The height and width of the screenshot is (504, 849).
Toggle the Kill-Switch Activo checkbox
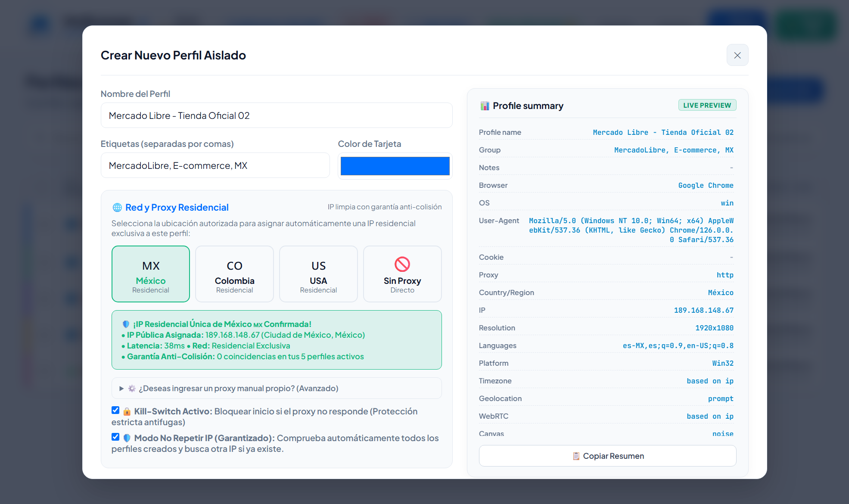click(115, 410)
